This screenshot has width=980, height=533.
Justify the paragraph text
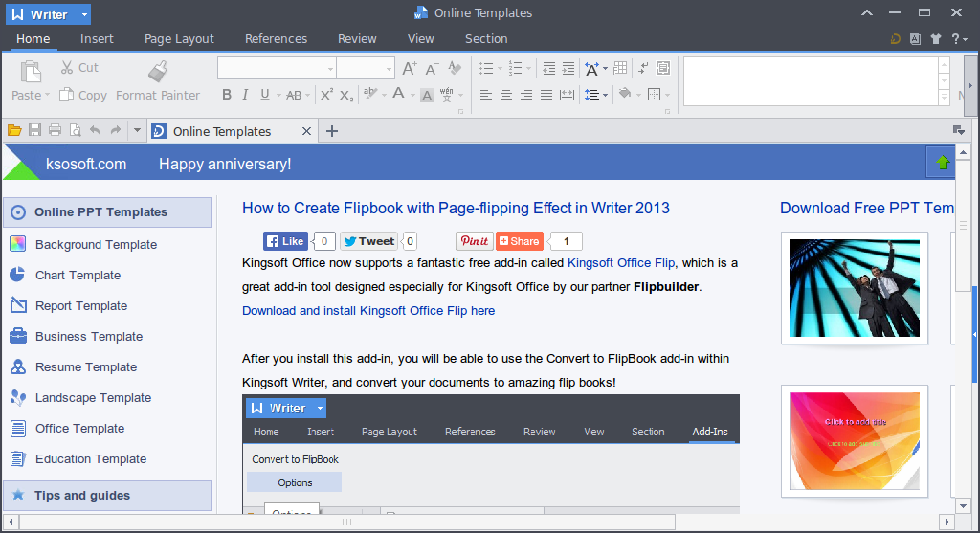click(546, 95)
